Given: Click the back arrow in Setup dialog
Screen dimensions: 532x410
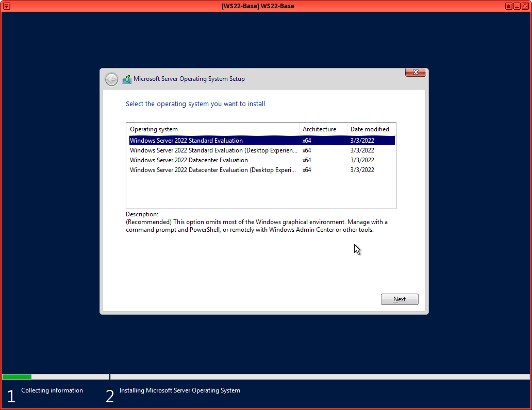Looking at the screenshot, I should pyautogui.click(x=111, y=79).
